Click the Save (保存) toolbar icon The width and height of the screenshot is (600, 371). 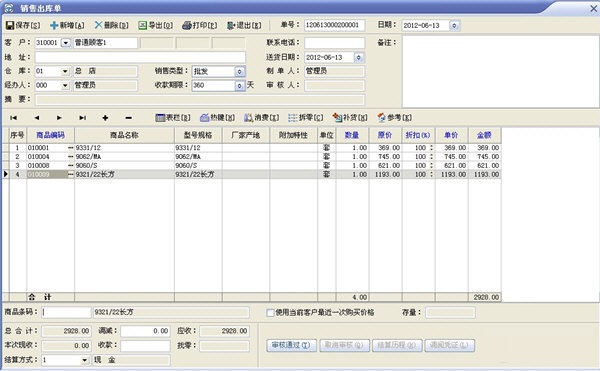(x=10, y=25)
